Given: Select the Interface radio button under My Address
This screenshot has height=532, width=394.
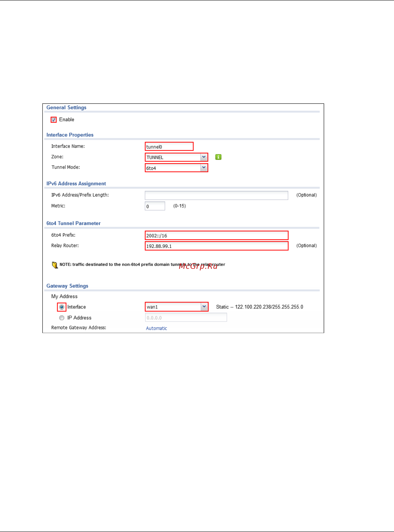Looking at the screenshot, I should pos(62,307).
